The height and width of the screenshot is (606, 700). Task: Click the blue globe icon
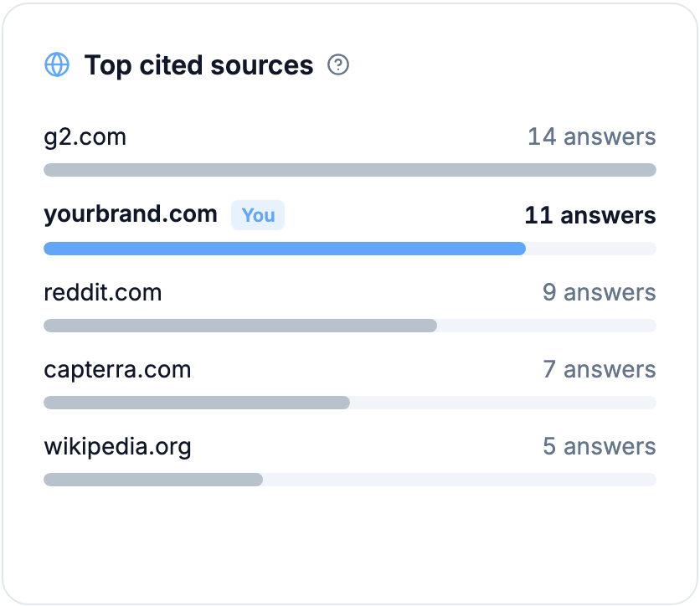pyautogui.click(x=57, y=64)
